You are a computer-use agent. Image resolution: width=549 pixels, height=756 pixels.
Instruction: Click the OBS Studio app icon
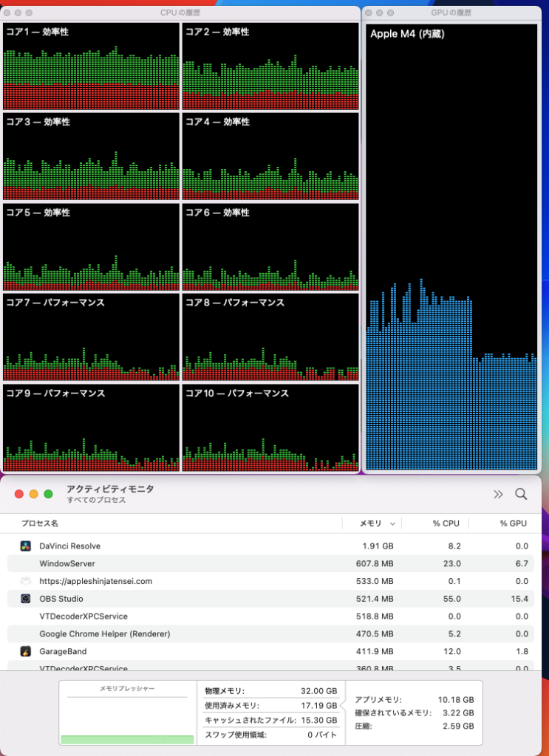click(26, 598)
